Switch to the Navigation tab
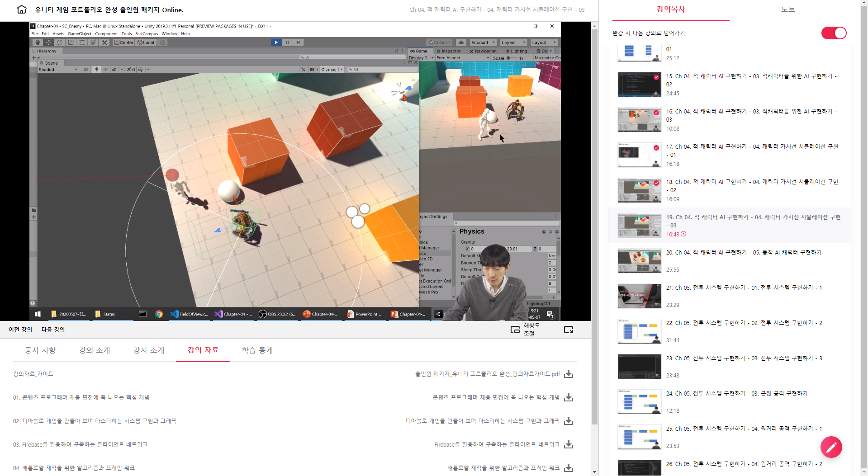Viewport: 868px width, 476px height. click(483, 51)
